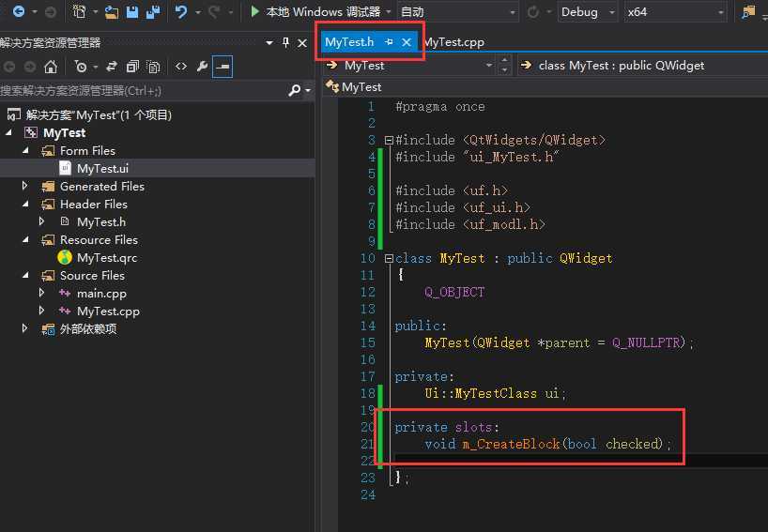
Task: Collapse the Source Files folder
Action: [25, 276]
